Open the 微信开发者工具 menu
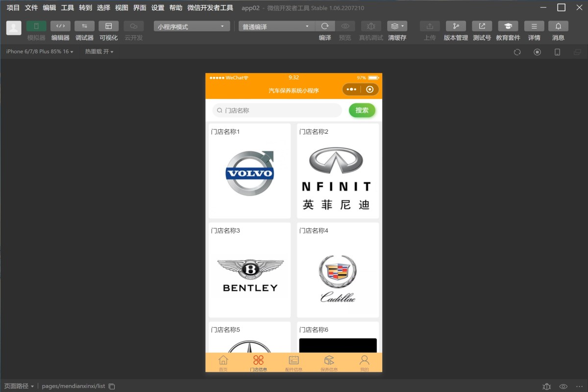 [x=210, y=8]
